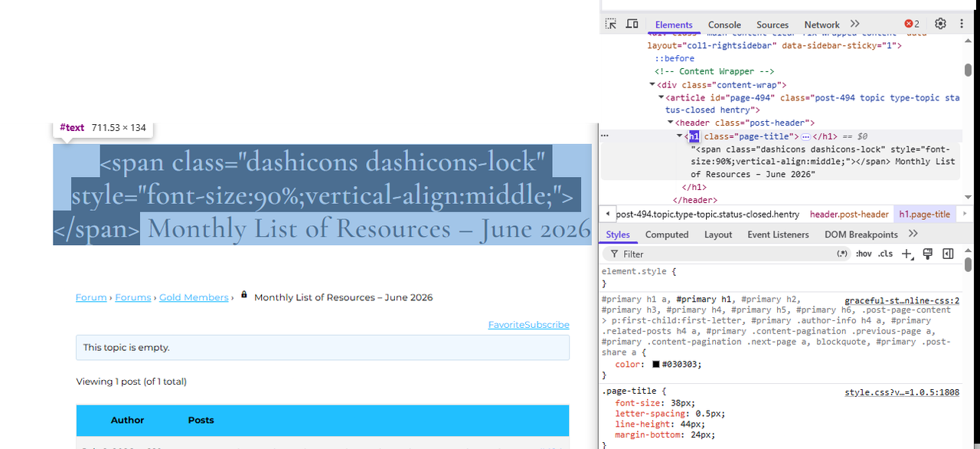The height and width of the screenshot is (449, 980).
Task: Click the Posts column header
Action: [x=201, y=420]
